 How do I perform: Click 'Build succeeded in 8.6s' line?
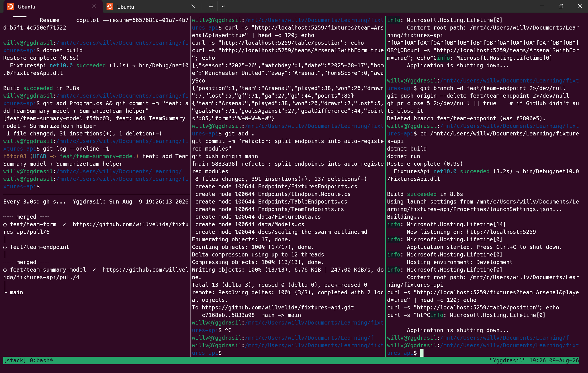click(425, 194)
